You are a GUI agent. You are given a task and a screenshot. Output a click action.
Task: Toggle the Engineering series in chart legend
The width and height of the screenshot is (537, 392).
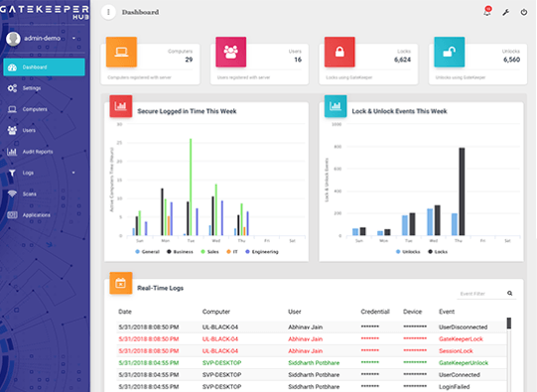click(x=262, y=252)
